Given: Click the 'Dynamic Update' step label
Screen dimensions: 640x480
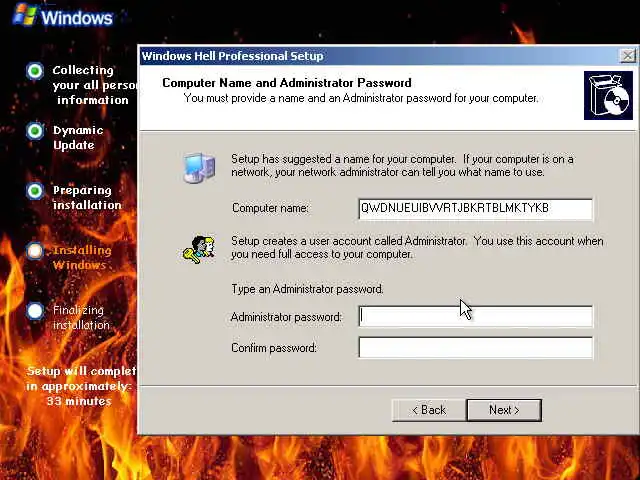Looking at the screenshot, I should pos(78,138).
